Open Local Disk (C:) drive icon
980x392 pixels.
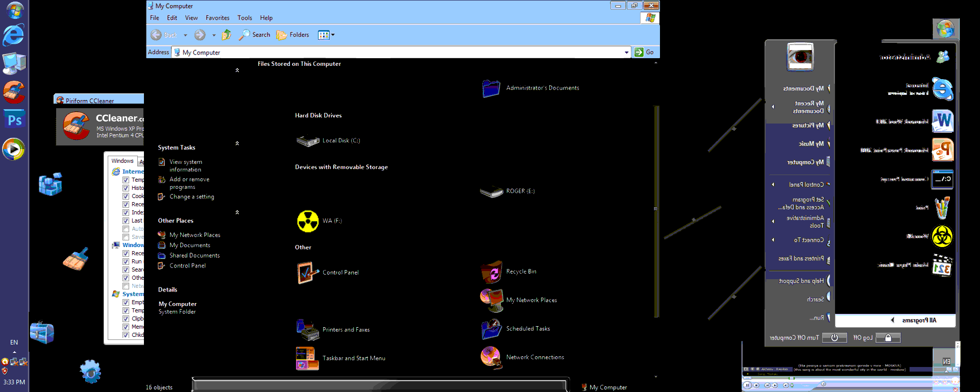click(x=308, y=141)
